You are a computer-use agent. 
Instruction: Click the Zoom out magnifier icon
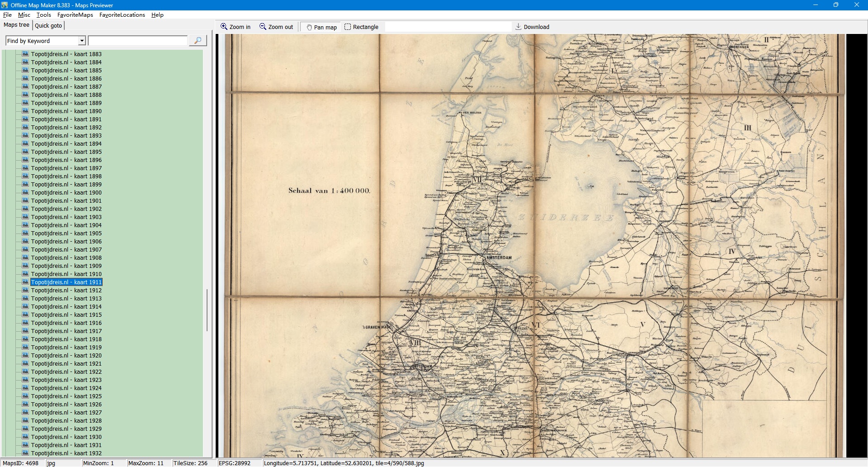click(263, 27)
